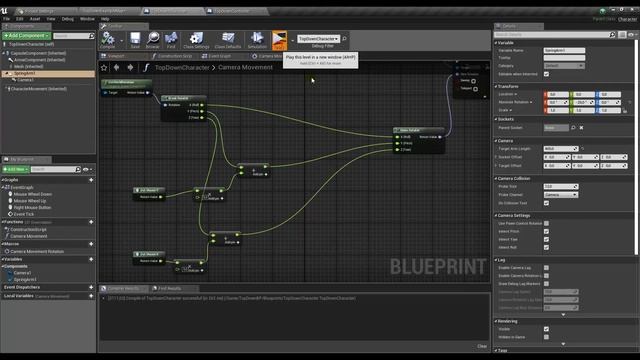Open the Edit menu

tap(20, 19)
